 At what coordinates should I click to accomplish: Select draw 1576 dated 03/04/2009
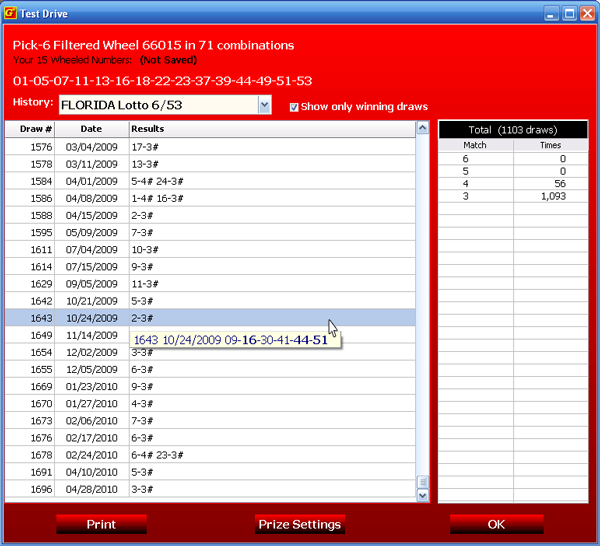(x=210, y=147)
